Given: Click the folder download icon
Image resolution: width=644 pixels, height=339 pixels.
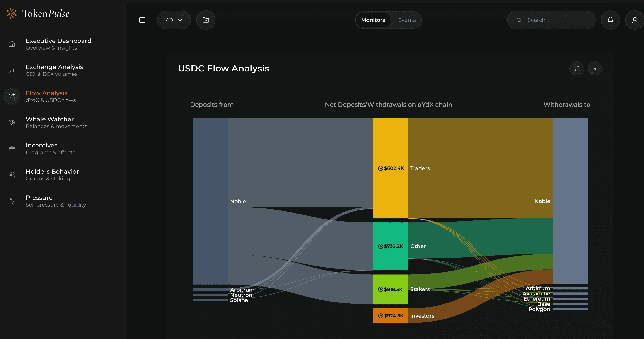Looking at the screenshot, I should 206,20.
